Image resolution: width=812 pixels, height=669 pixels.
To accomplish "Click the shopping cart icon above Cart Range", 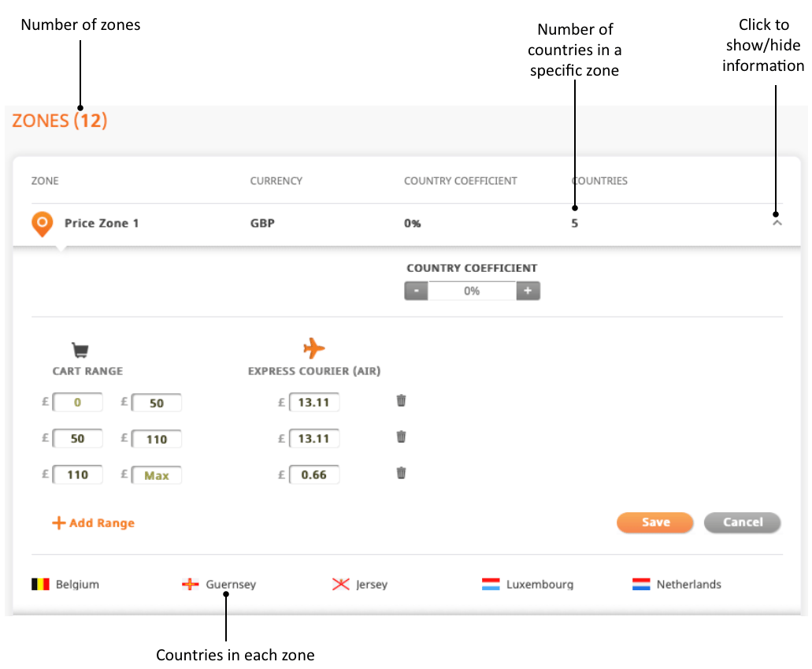I will click(80, 351).
